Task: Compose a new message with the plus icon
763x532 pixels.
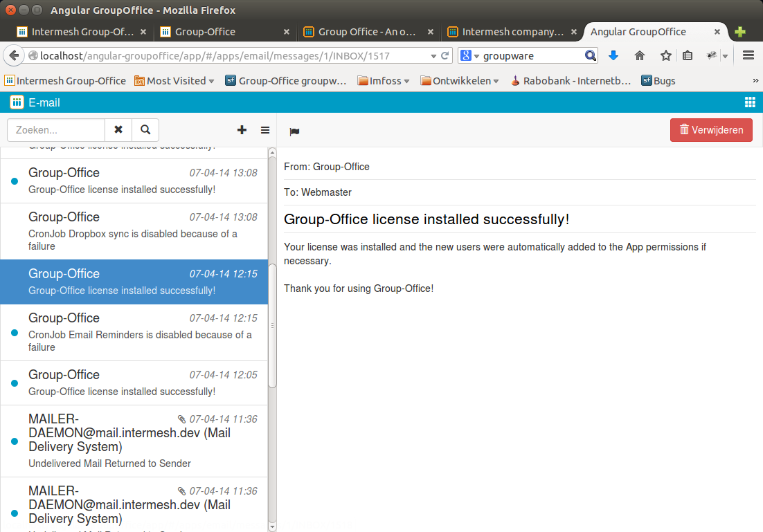Action: (242, 130)
